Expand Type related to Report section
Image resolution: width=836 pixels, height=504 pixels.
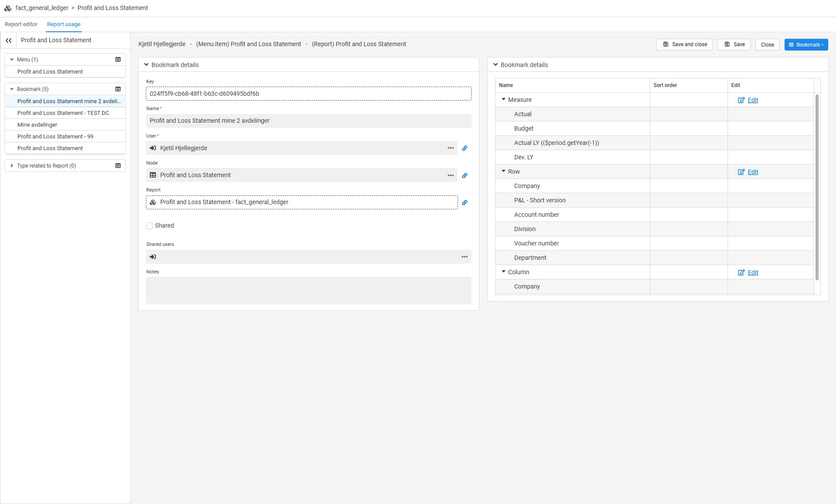(12, 166)
